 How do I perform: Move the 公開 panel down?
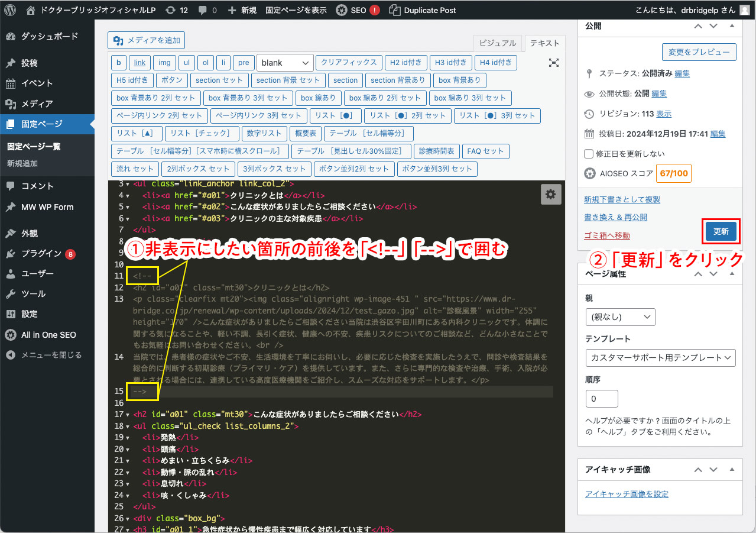click(715, 26)
